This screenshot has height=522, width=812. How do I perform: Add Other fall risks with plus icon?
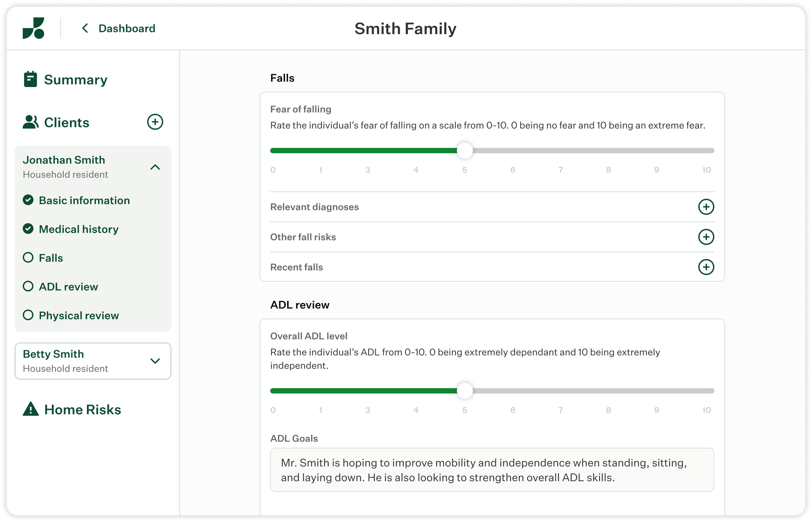point(706,237)
